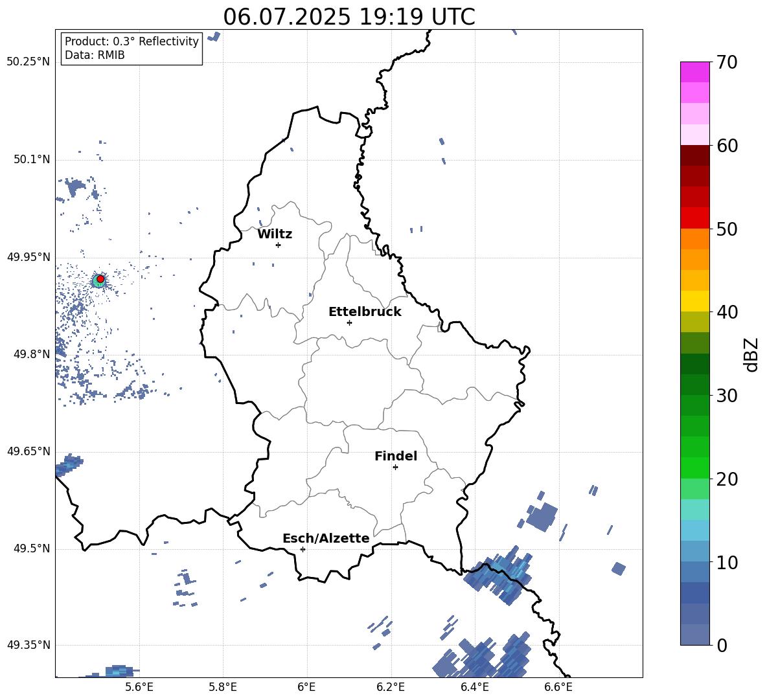
Task: Click the 6.4°E longitude label
Action: [x=474, y=687]
